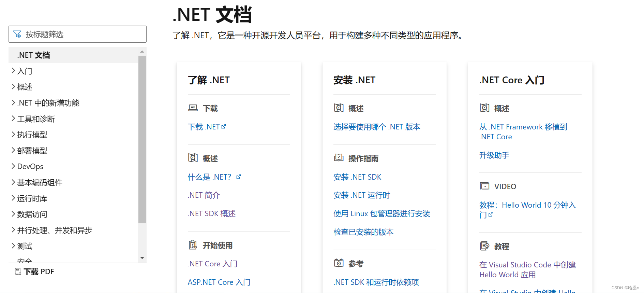Screen dimensions: 644x293
Task: Select the .NET 文档 tree item
Action: 73,55
